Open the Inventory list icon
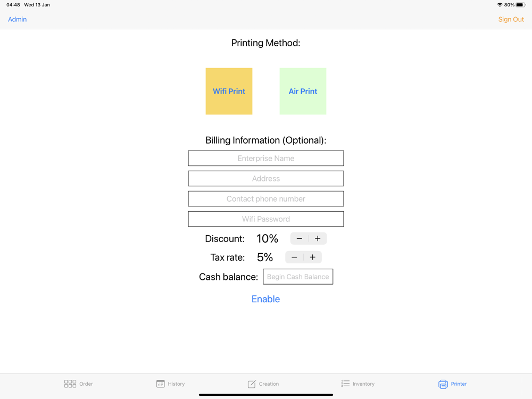 pyautogui.click(x=345, y=384)
